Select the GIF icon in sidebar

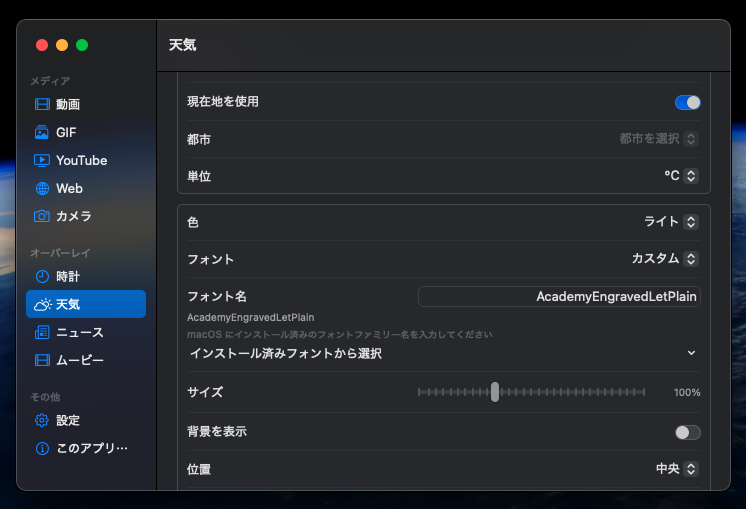click(42, 132)
